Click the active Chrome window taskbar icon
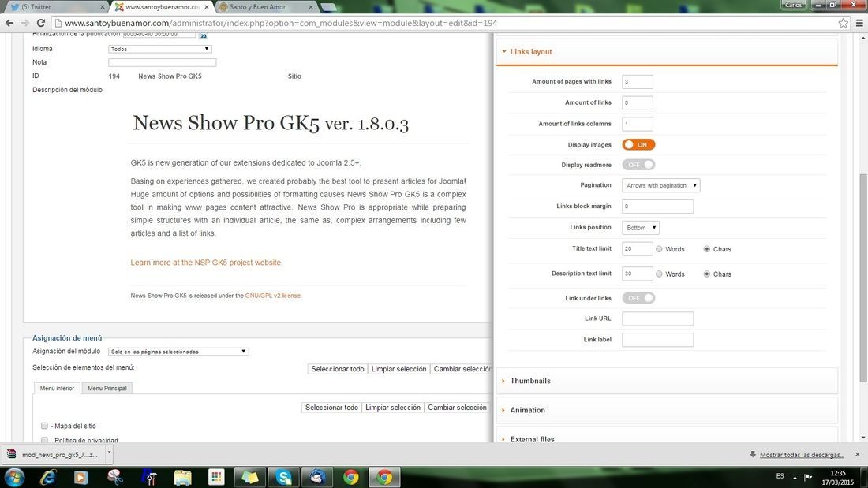 click(384, 477)
